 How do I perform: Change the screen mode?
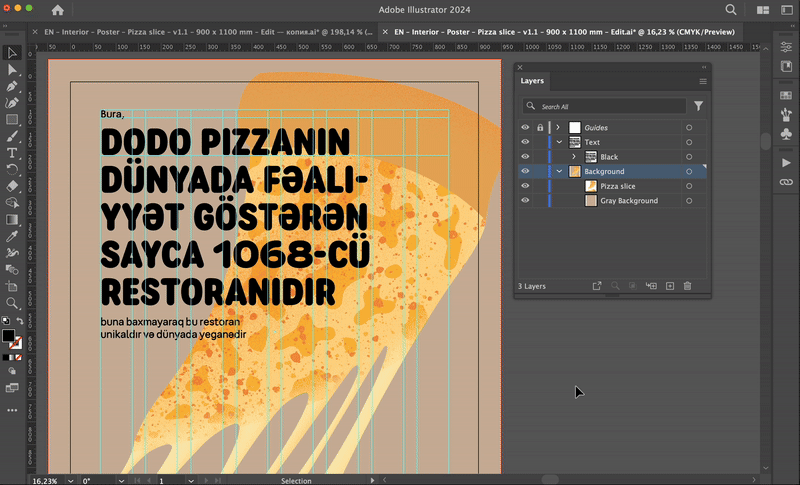[12, 388]
